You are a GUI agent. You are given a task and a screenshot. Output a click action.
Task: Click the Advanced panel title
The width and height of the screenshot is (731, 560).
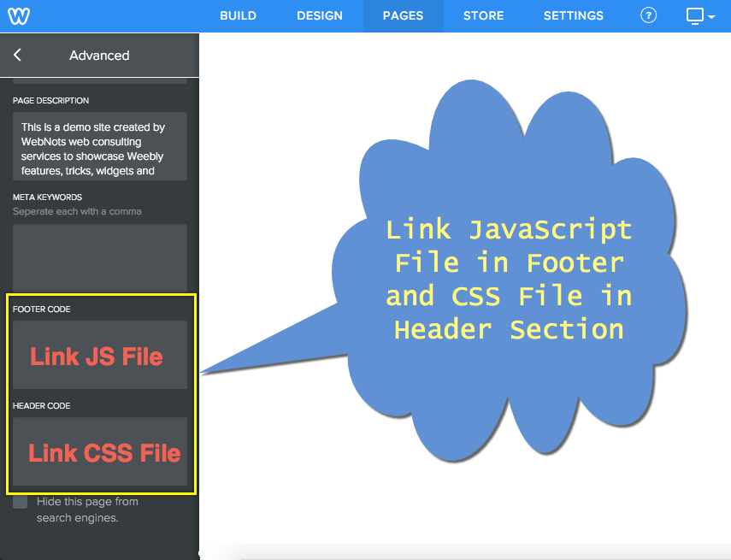pyautogui.click(x=99, y=55)
